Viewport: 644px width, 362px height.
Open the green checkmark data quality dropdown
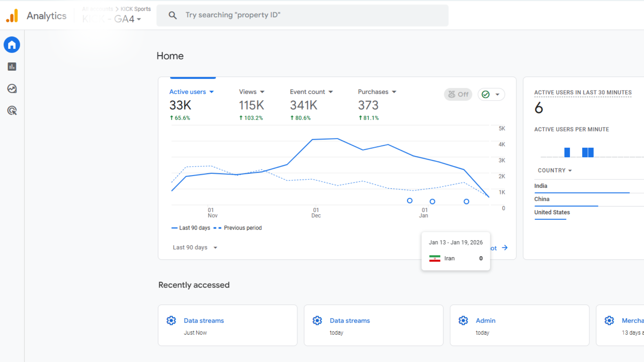tap(491, 95)
